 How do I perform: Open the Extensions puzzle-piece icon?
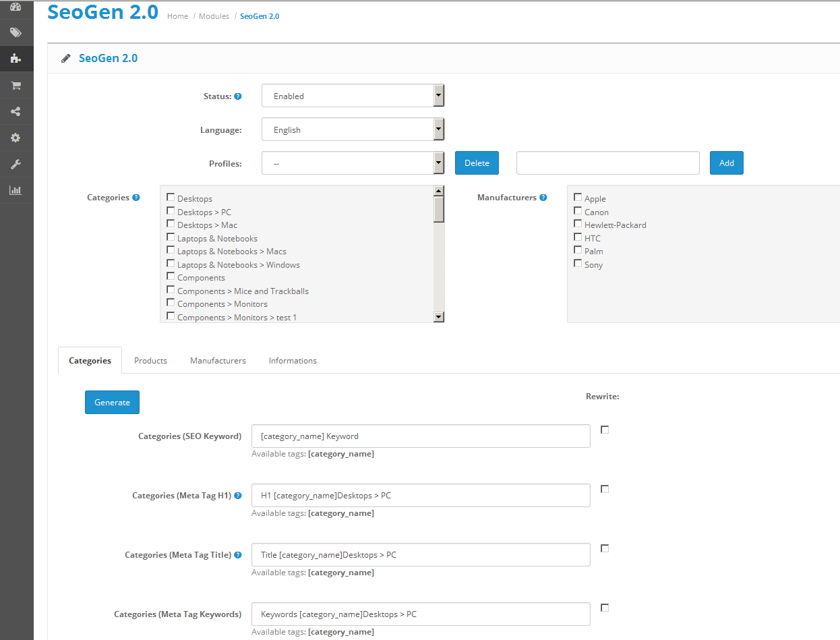[x=16, y=59]
